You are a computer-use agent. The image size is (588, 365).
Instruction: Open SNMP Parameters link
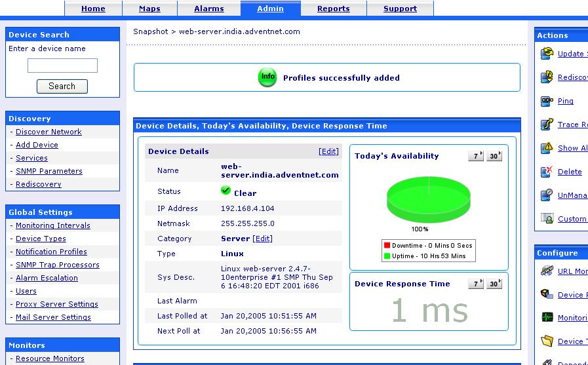tap(49, 171)
